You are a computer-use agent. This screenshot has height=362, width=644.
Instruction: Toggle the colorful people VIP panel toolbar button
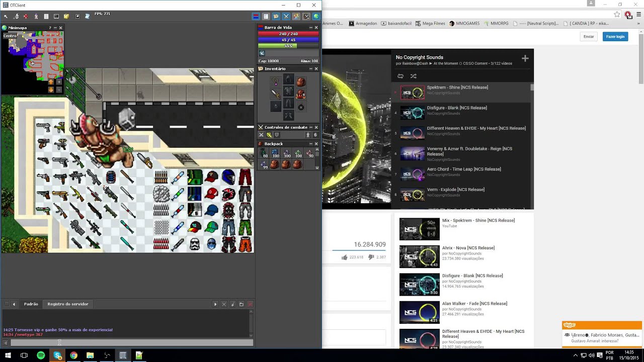coord(296,16)
